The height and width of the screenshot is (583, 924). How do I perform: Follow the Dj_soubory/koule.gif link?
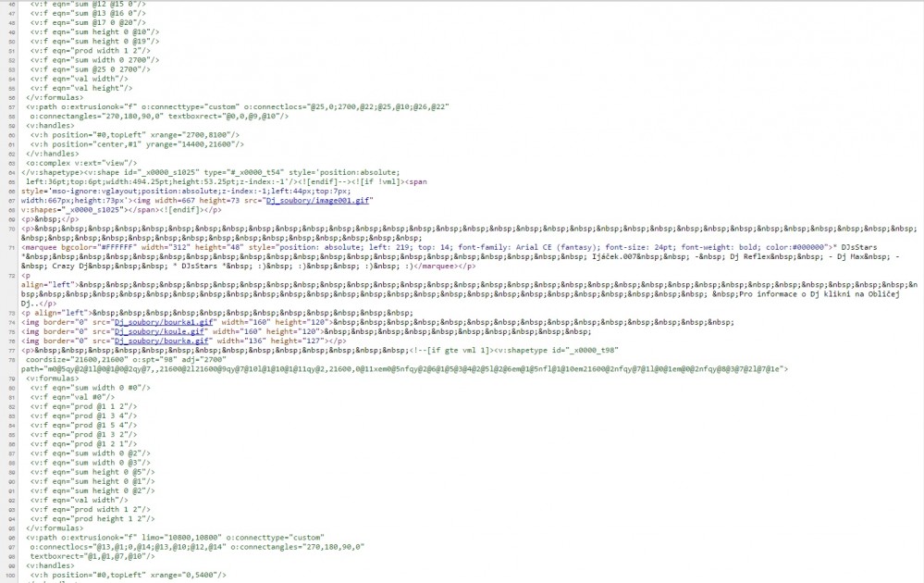(x=158, y=330)
